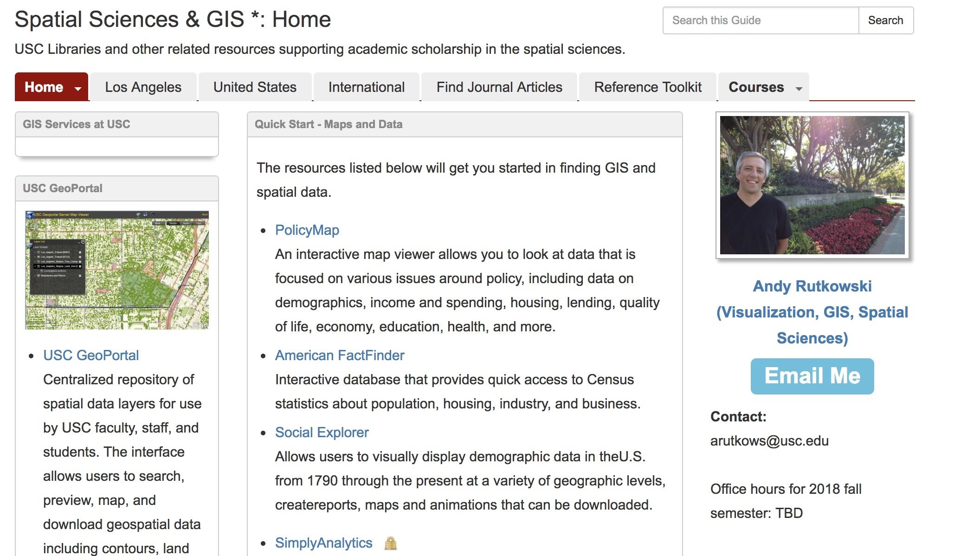Expand the Home tab dropdown arrow
This screenshot has height=556, width=980.
[78, 88]
